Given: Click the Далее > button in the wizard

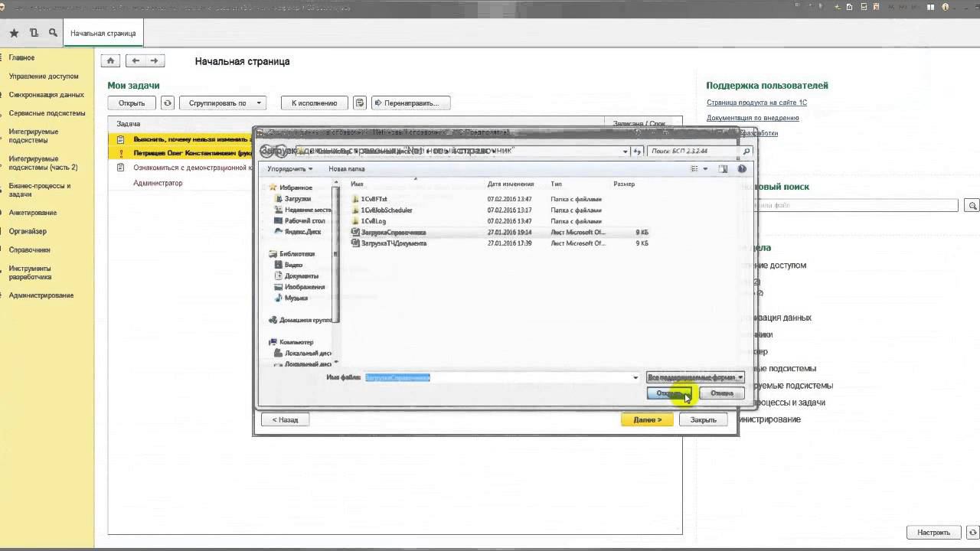Looking at the screenshot, I should 647,419.
